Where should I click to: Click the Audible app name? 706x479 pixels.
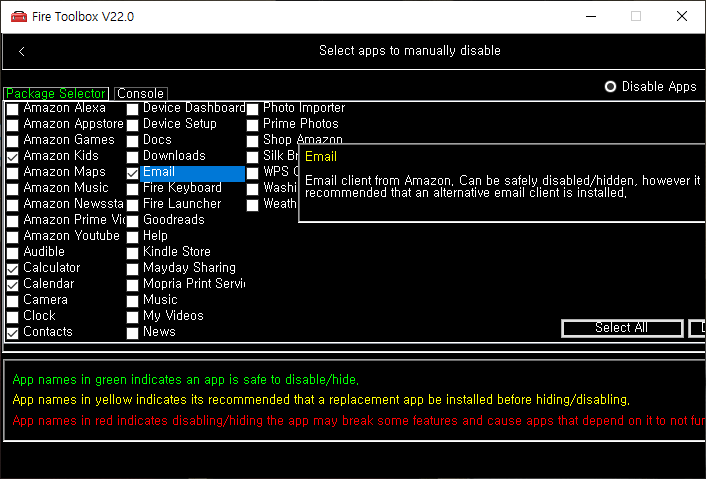tap(44, 252)
